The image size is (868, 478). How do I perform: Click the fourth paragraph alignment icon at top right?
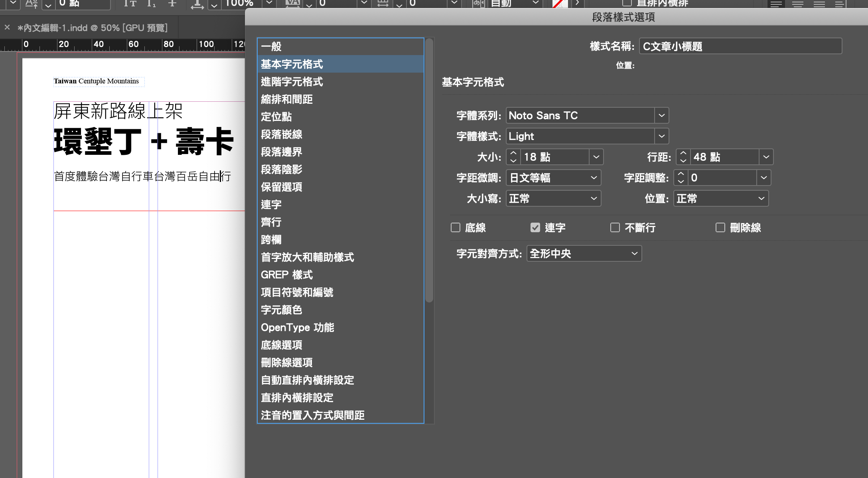click(839, 4)
